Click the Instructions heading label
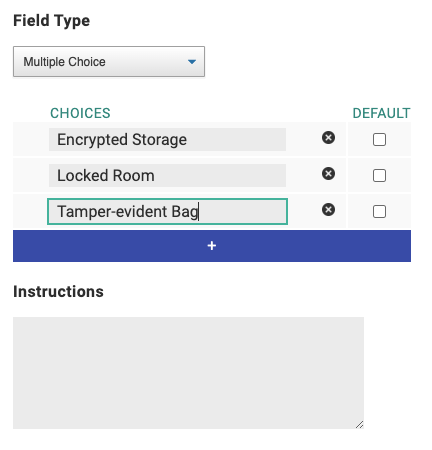Viewport: 432px width, 450px height. click(58, 291)
